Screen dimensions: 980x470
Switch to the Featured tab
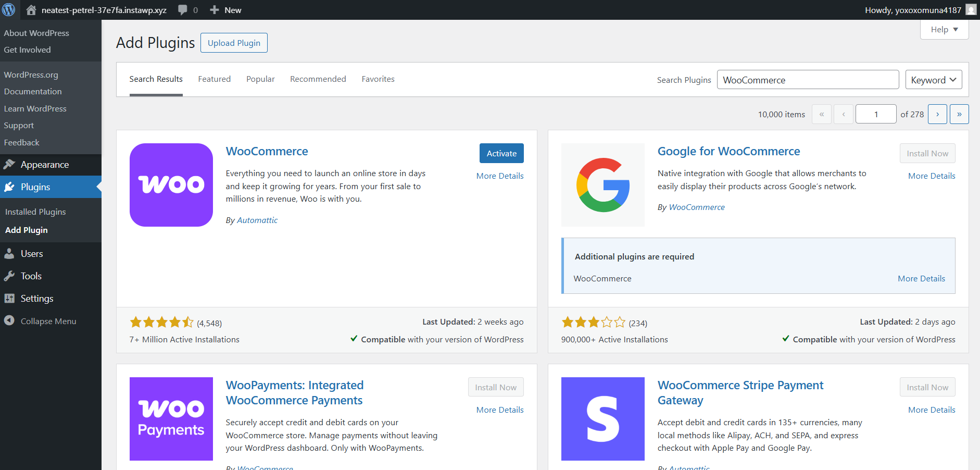[215, 79]
